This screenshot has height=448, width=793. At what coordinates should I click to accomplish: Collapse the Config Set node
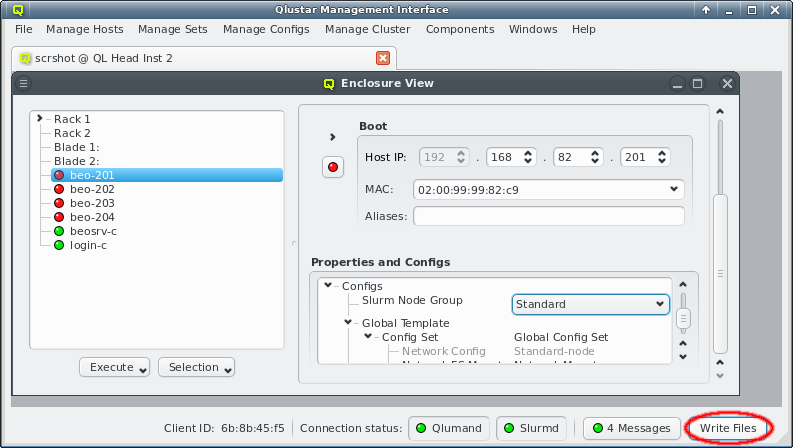click(x=368, y=336)
